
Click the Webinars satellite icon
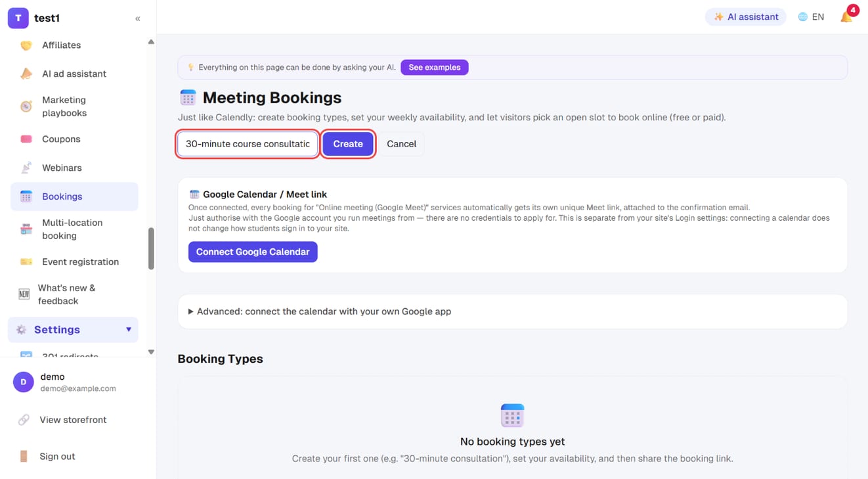click(x=26, y=168)
